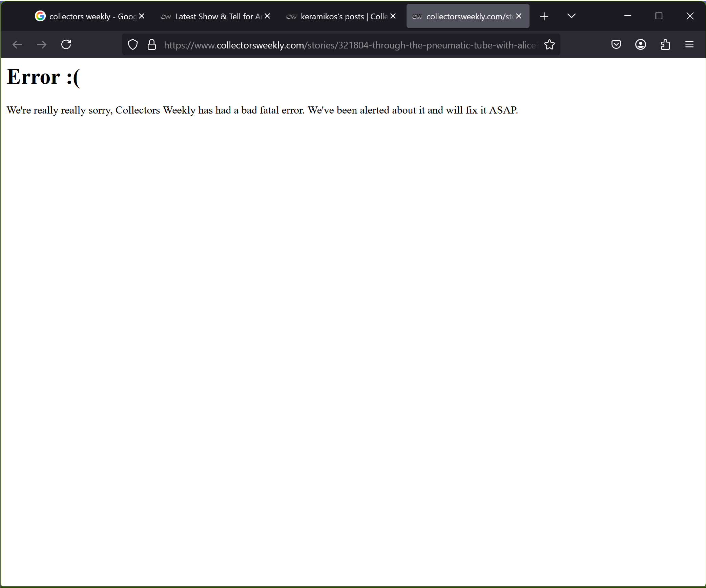706x588 pixels.
Task: Select the collectorsweekly.com/stories tab
Action: coord(468,16)
